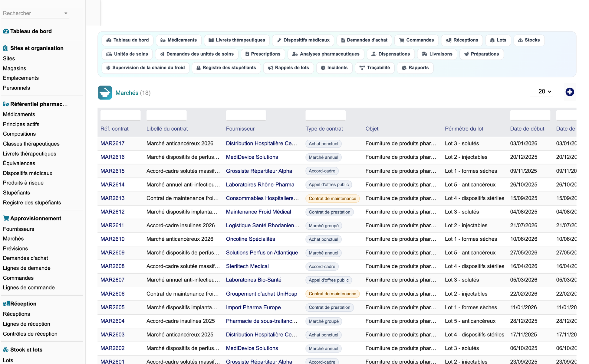Open Supervision de la chaîne du froid

[x=146, y=68]
